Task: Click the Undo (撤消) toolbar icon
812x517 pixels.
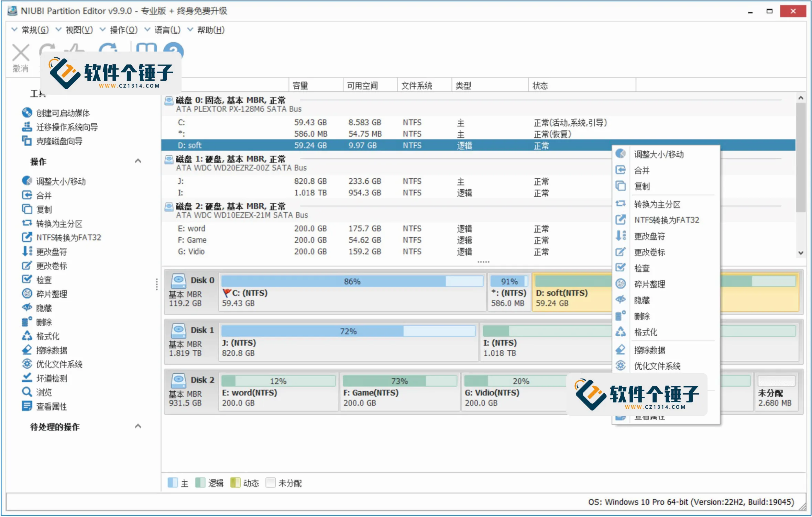Action: click(21, 53)
